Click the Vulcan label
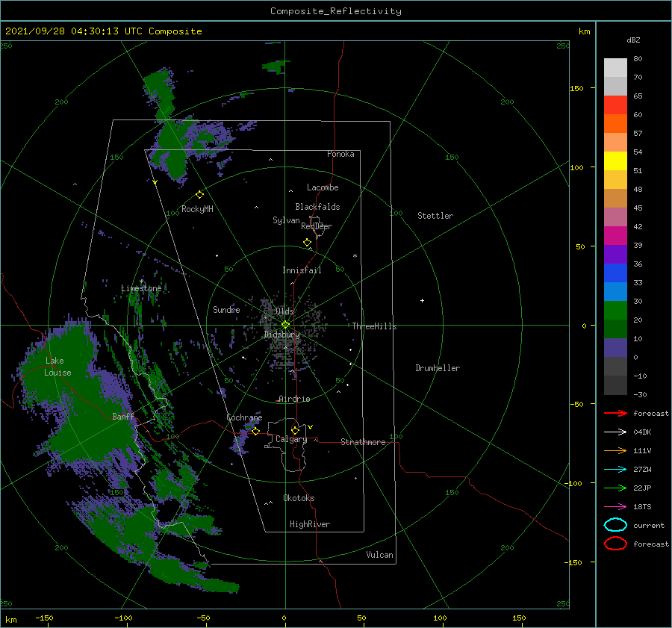Screen dimensions: 672x628 (x=379, y=555)
